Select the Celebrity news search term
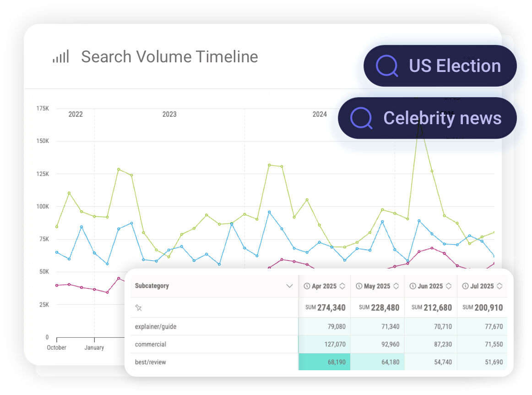Image resolution: width=532 pixels, height=395 pixels. (x=443, y=118)
